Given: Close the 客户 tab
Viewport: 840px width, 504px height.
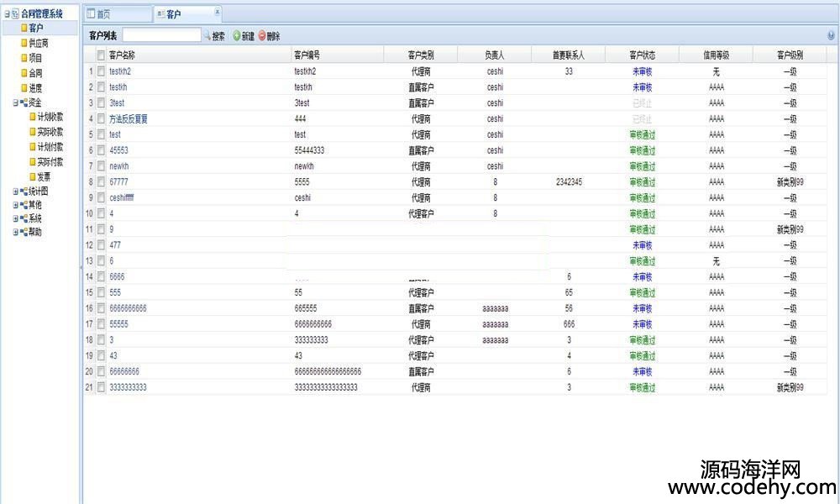Looking at the screenshot, I should pyautogui.click(x=217, y=11).
